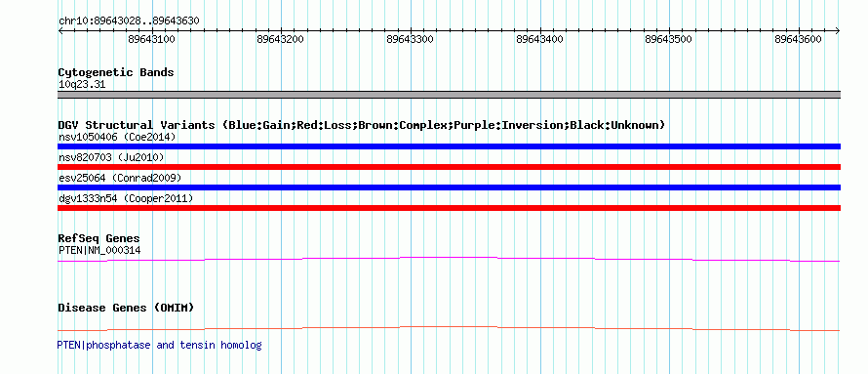Click the Disease Genes (OMIM) track title

coord(126,308)
